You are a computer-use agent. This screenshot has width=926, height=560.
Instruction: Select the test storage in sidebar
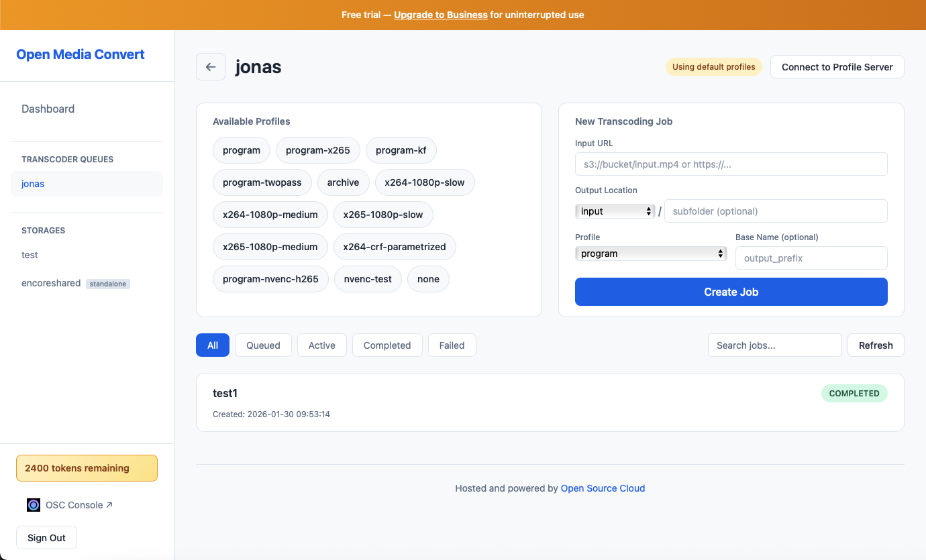pos(30,255)
